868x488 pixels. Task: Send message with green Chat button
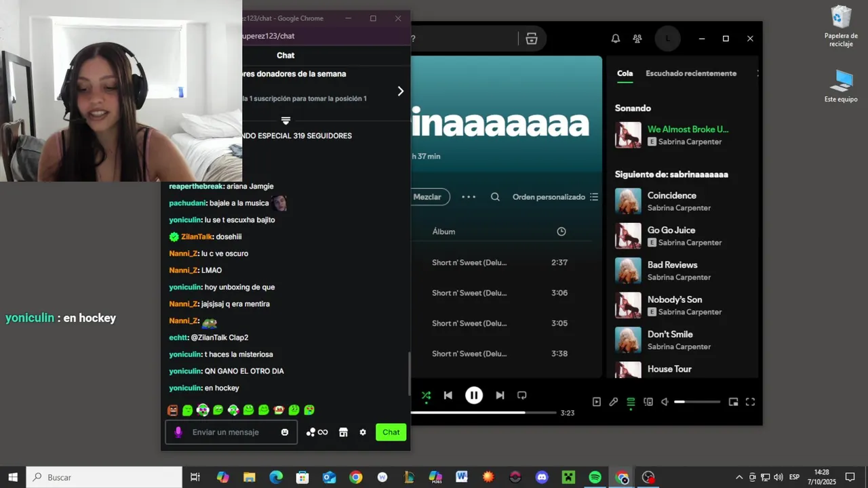click(391, 432)
